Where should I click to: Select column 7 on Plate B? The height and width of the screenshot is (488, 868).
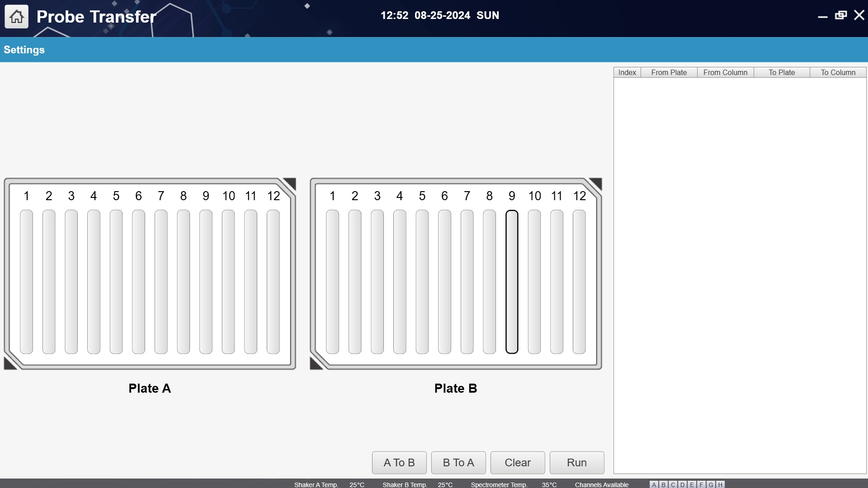pyautogui.click(x=467, y=282)
